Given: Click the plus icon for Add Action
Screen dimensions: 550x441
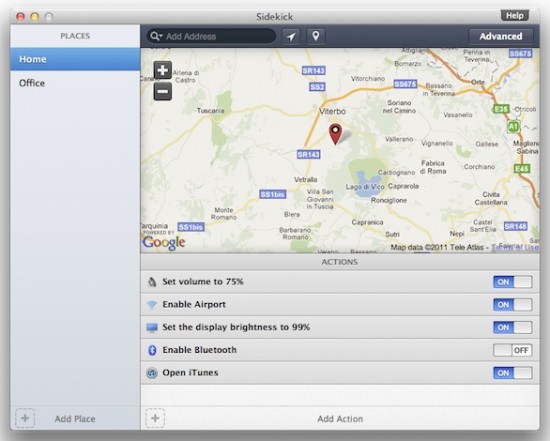Looking at the screenshot, I should point(155,418).
